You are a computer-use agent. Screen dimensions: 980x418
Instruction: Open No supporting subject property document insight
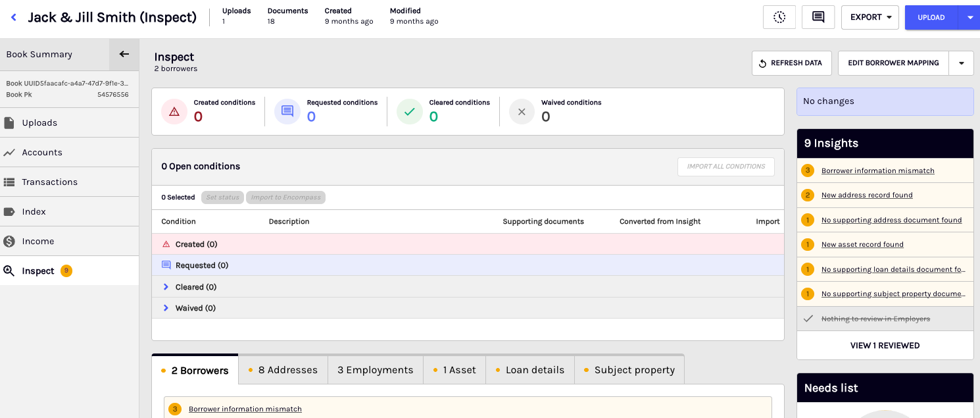(x=893, y=294)
